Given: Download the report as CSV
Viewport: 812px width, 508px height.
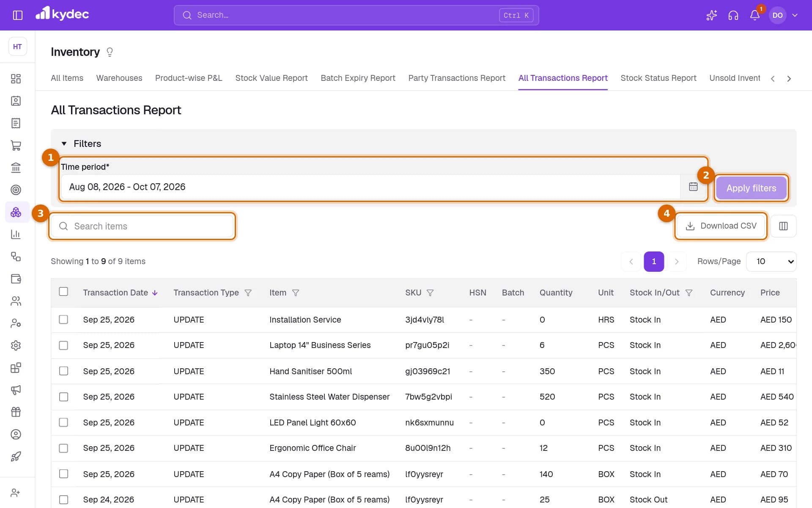Looking at the screenshot, I should (x=721, y=226).
